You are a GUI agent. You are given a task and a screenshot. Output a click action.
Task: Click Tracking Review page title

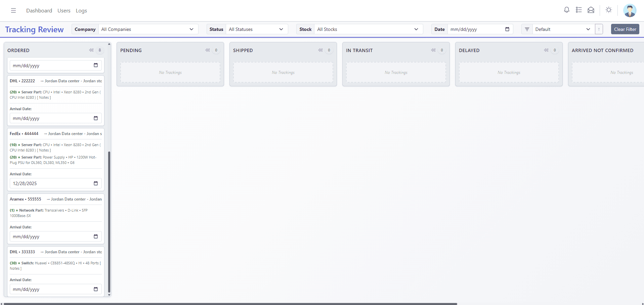(x=34, y=30)
